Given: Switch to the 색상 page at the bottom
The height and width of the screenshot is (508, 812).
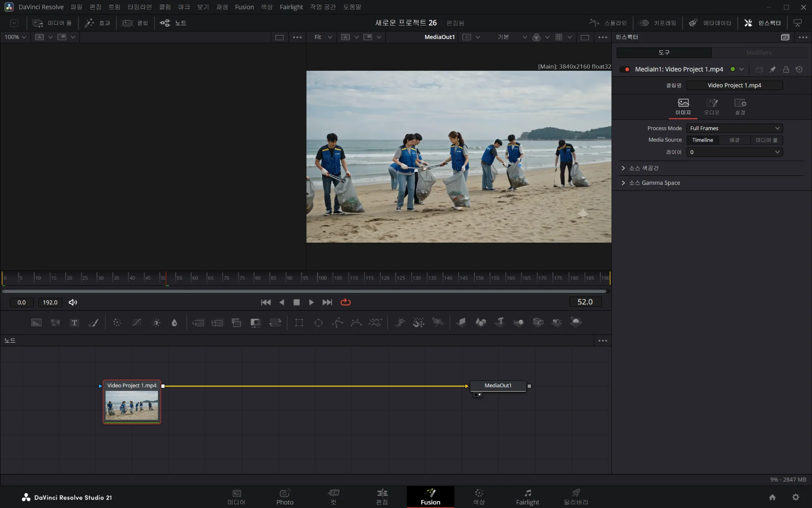Looking at the screenshot, I should coord(479,497).
